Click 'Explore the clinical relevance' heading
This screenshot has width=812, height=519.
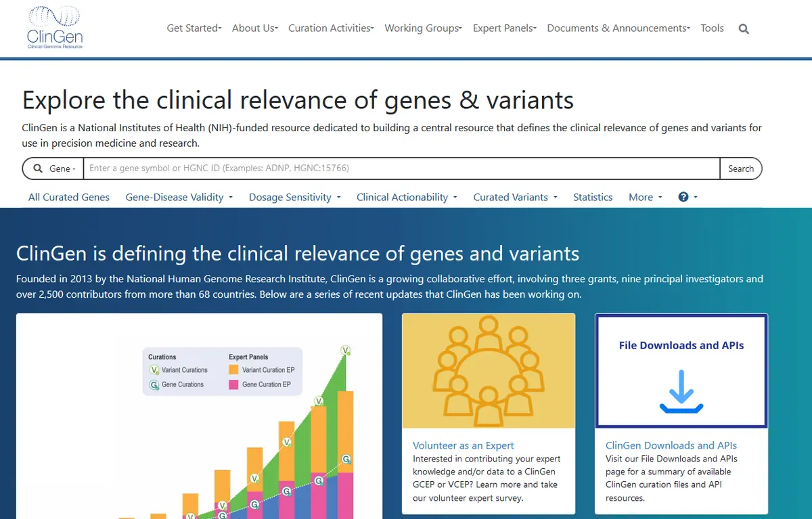pyautogui.click(x=298, y=100)
